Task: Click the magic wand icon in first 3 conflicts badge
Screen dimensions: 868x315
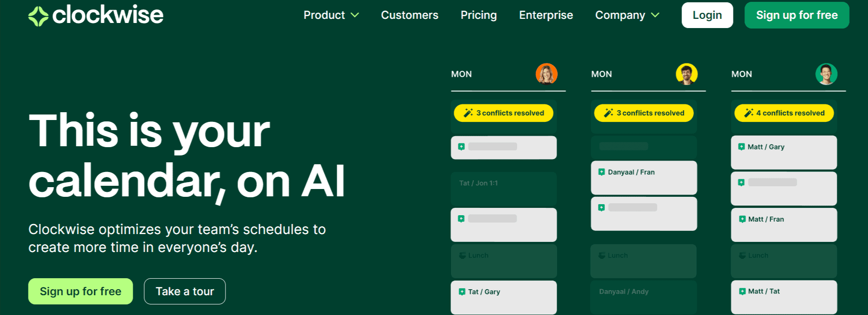Action: click(x=468, y=113)
